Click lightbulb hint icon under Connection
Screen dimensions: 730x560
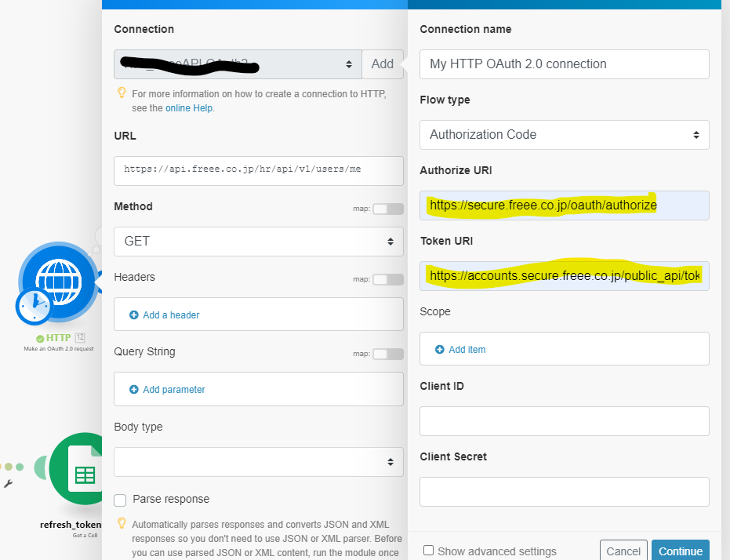coord(122,93)
